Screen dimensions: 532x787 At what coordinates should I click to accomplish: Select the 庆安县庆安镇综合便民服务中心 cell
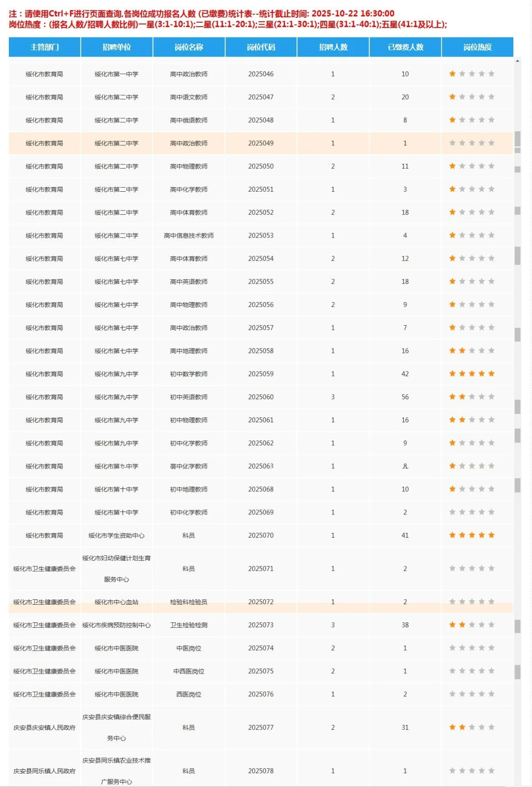(117, 727)
